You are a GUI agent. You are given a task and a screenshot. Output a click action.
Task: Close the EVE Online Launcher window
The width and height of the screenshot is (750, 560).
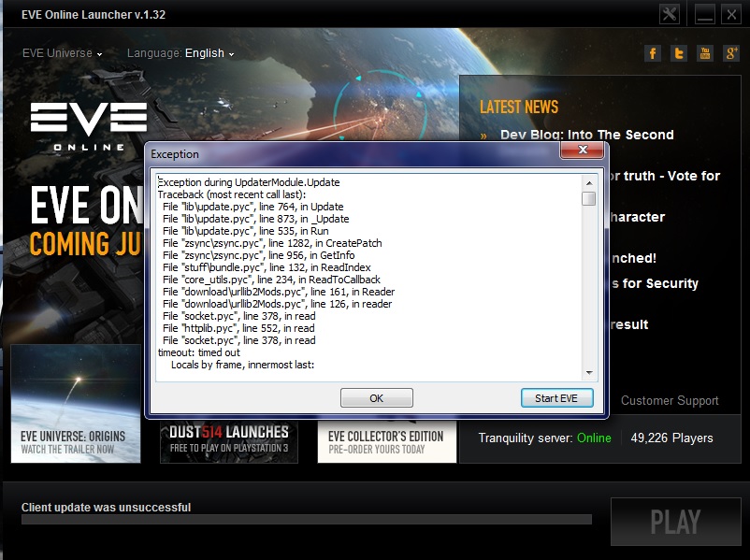(731, 14)
